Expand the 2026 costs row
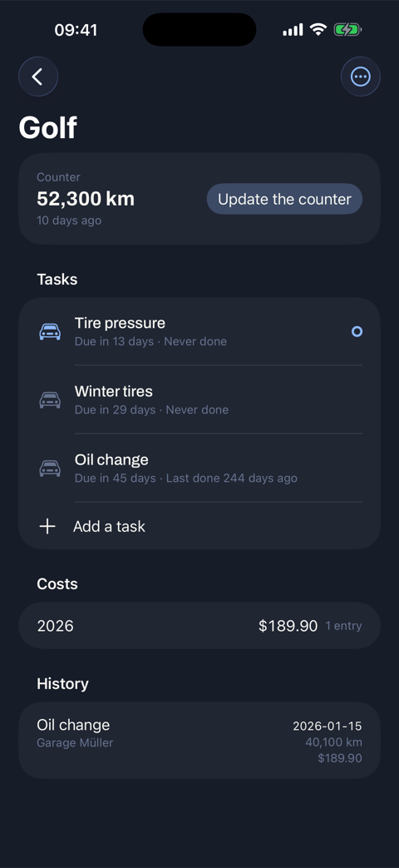Image resolution: width=399 pixels, height=868 pixels. coord(199,626)
